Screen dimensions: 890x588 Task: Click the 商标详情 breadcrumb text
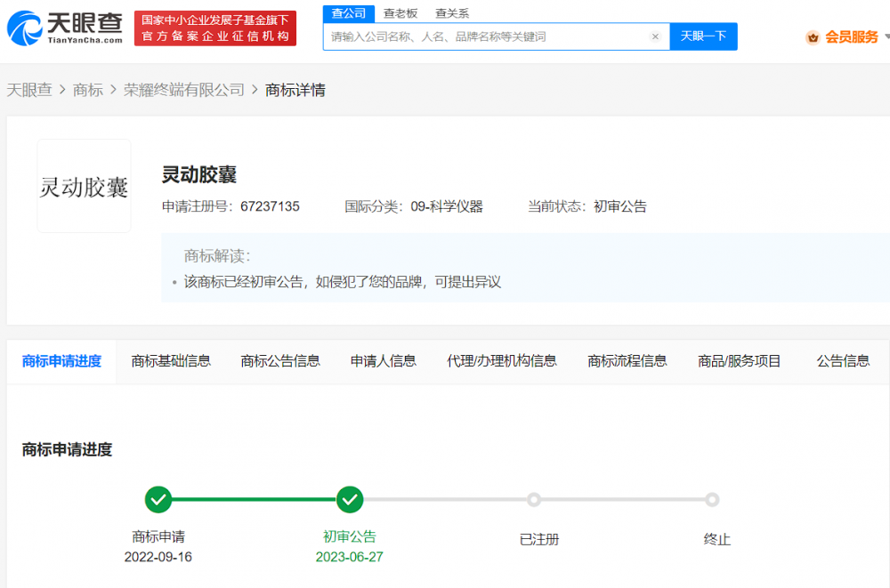[295, 90]
